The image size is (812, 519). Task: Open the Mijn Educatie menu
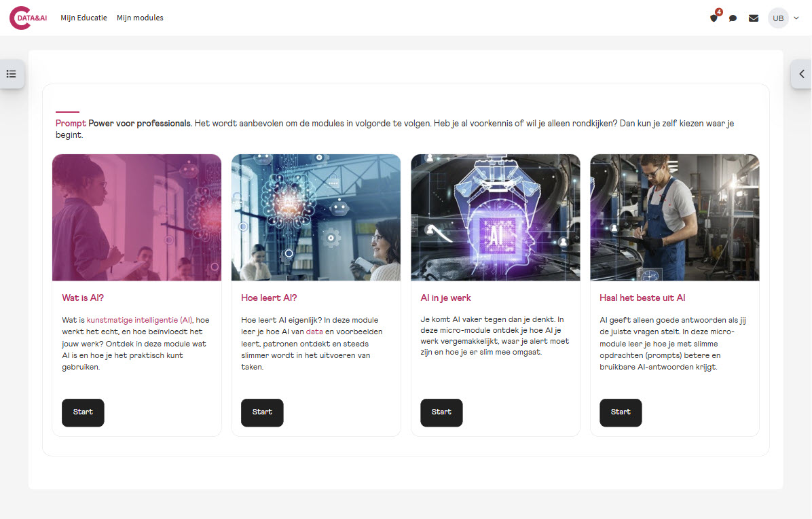[84, 18]
